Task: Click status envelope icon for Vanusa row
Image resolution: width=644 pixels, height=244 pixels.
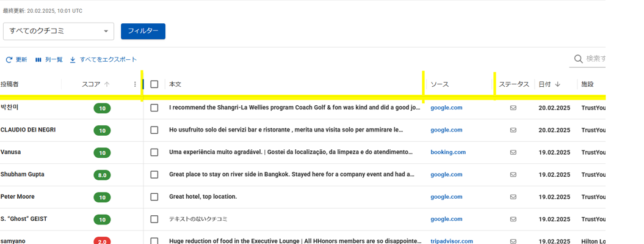Action: (513, 152)
